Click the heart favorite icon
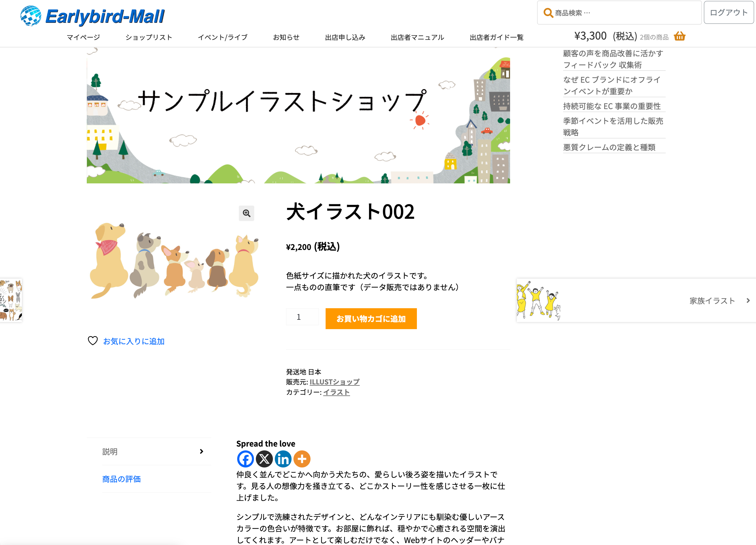Image resolution: width=756 pixels, height=545 pixels. click(x=93, y=340)
